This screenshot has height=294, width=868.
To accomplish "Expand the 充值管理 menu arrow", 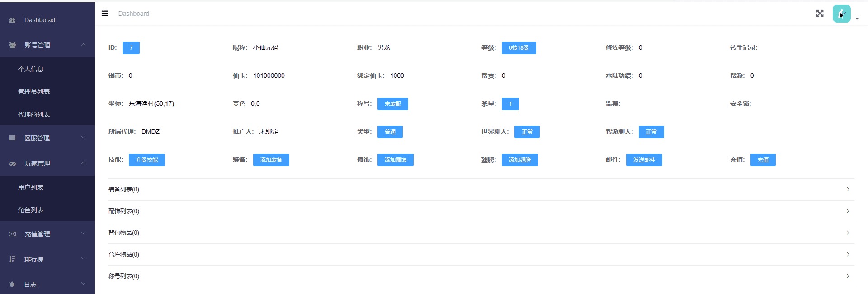I will [83, 233].
